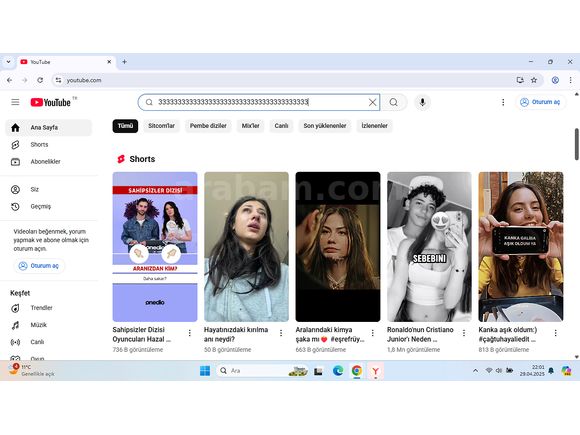The image size is (580, 435).
Task: Click Oturum aç in the sidebar
Action: point(39,266)
